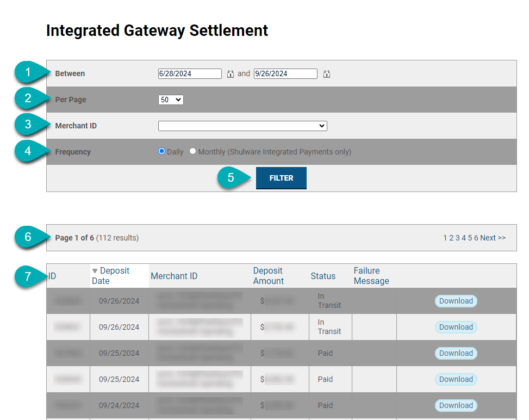This screenshot has width=529, height=420.
Task: Click the sort arrow on Deposit Date column
Action: pos(95,270)
